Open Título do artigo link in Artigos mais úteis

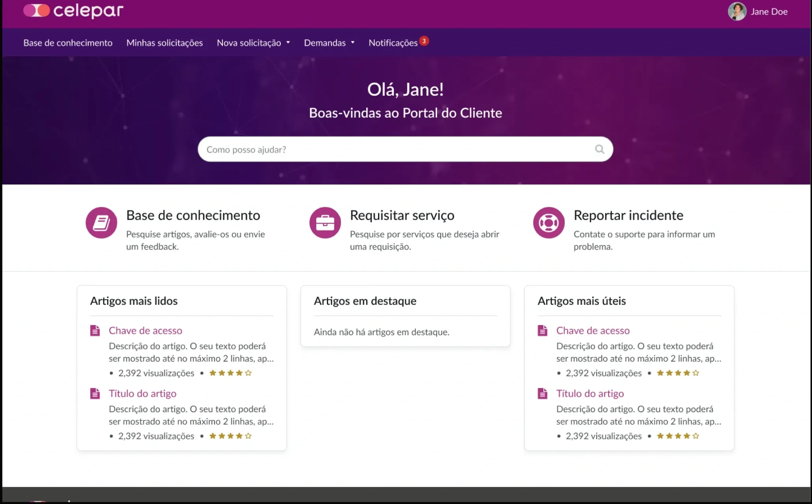[x=590, y=393]
